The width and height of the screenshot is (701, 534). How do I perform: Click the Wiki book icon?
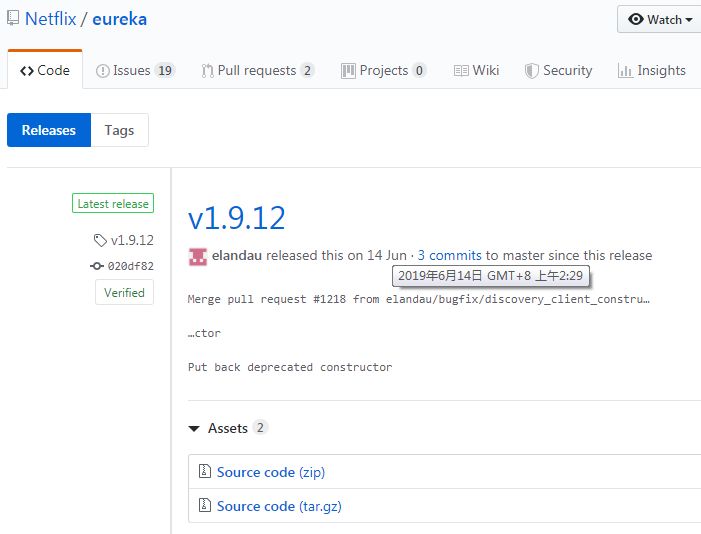[461, 71]
